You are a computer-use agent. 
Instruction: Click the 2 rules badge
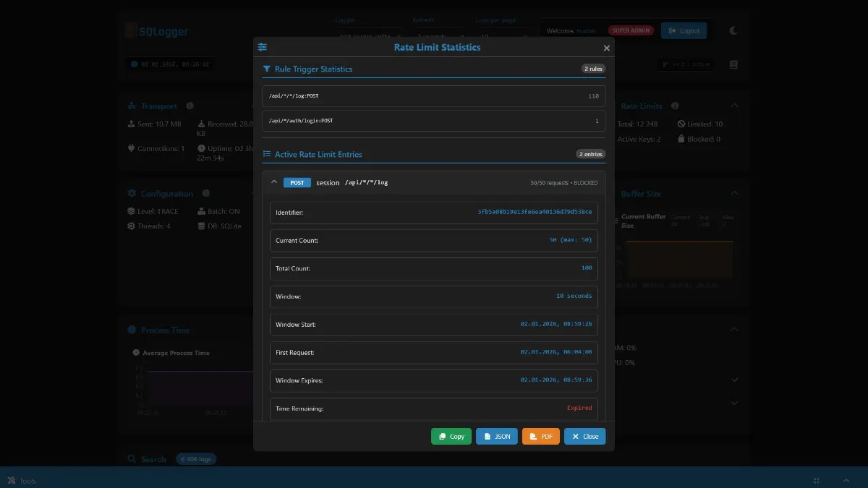593,69
